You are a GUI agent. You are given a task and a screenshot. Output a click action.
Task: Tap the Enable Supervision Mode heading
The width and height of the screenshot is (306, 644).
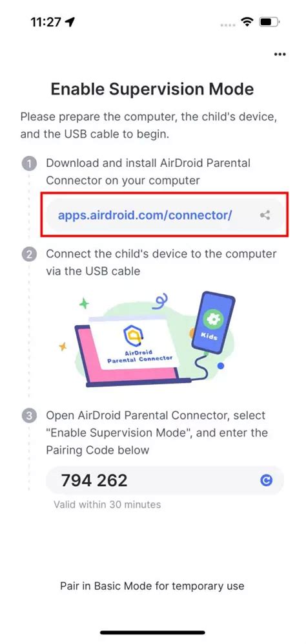coord(152,89)
